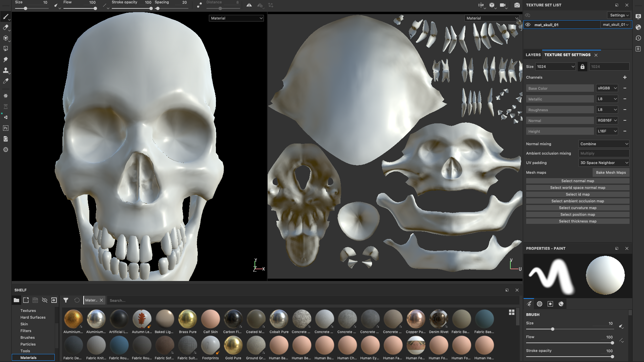Click the texture size lock toggle

click(582, 67)
